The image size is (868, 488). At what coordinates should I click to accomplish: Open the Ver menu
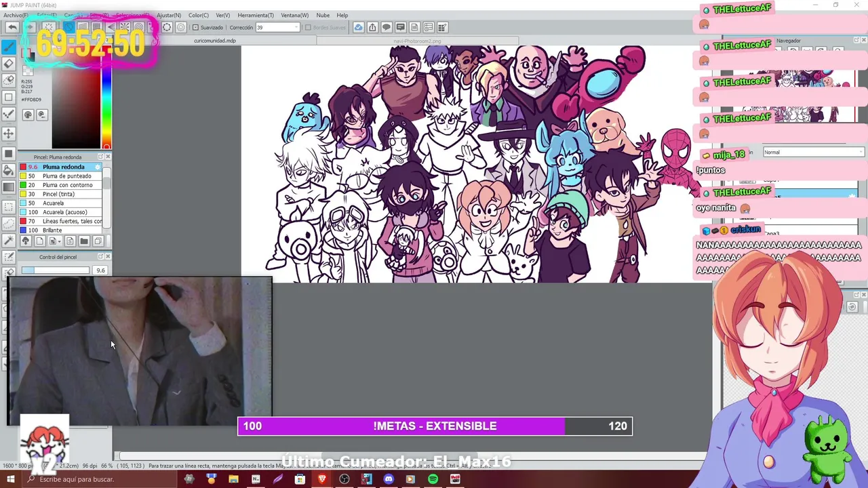pos(223,15)
